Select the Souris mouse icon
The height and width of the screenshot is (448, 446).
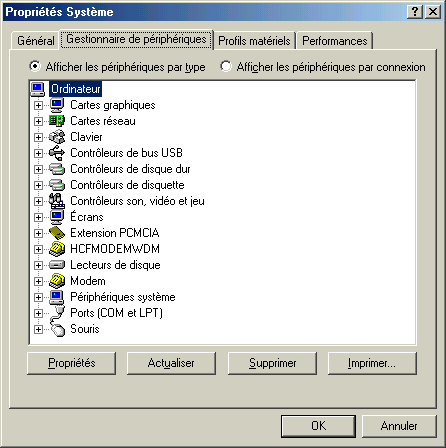click(57, 329)
